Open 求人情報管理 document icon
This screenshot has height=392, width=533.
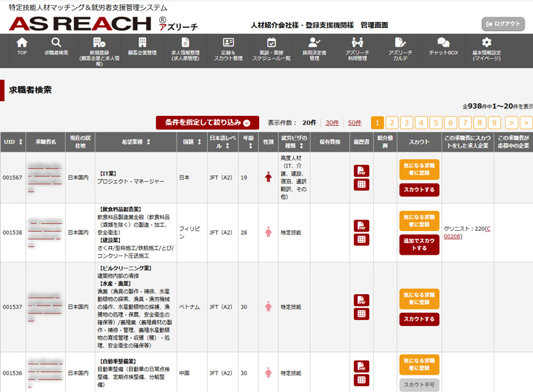(x=185, y=43)
